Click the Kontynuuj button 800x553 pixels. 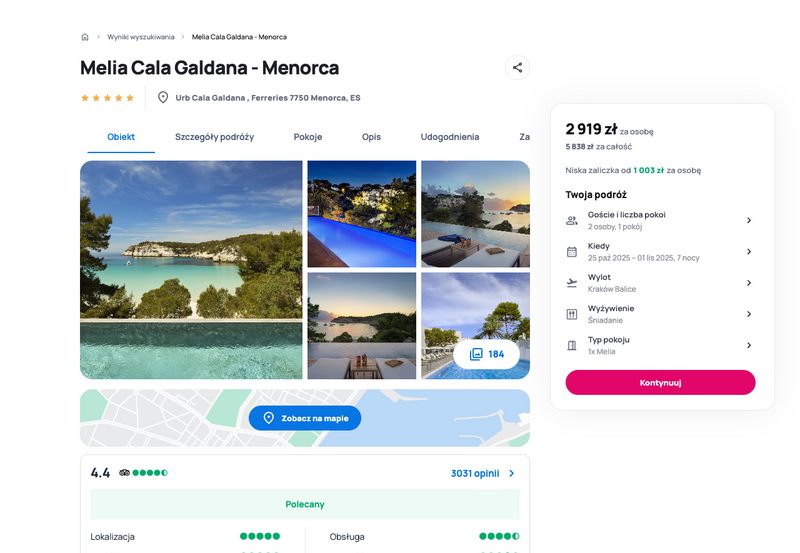point(660,383)
